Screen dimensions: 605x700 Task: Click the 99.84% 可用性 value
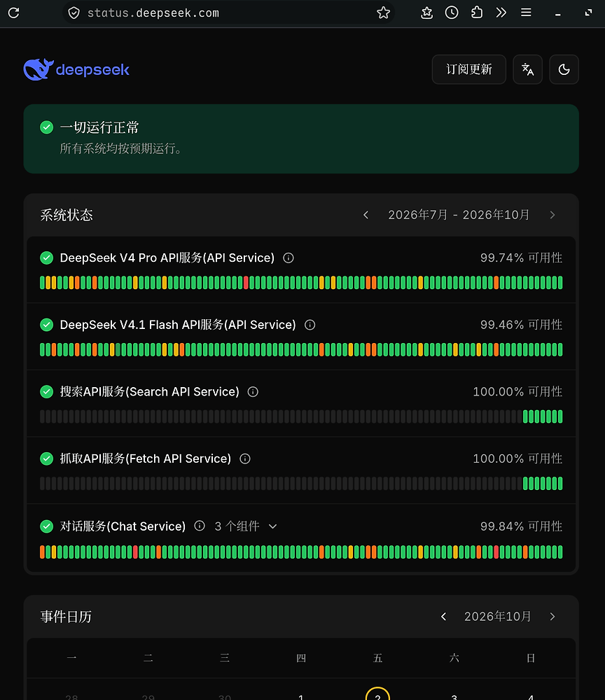[x=521, y=526]
